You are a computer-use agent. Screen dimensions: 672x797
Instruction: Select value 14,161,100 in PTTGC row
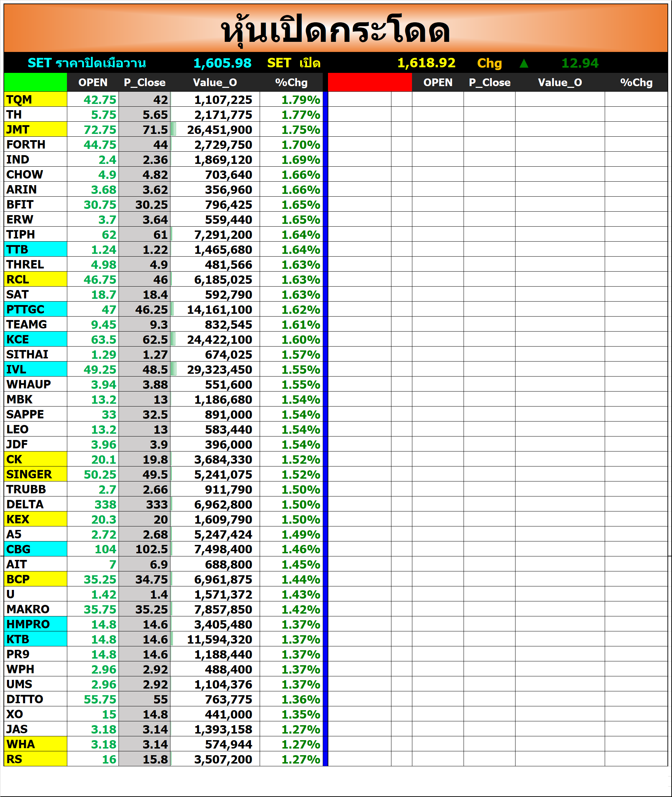point(220,310)
